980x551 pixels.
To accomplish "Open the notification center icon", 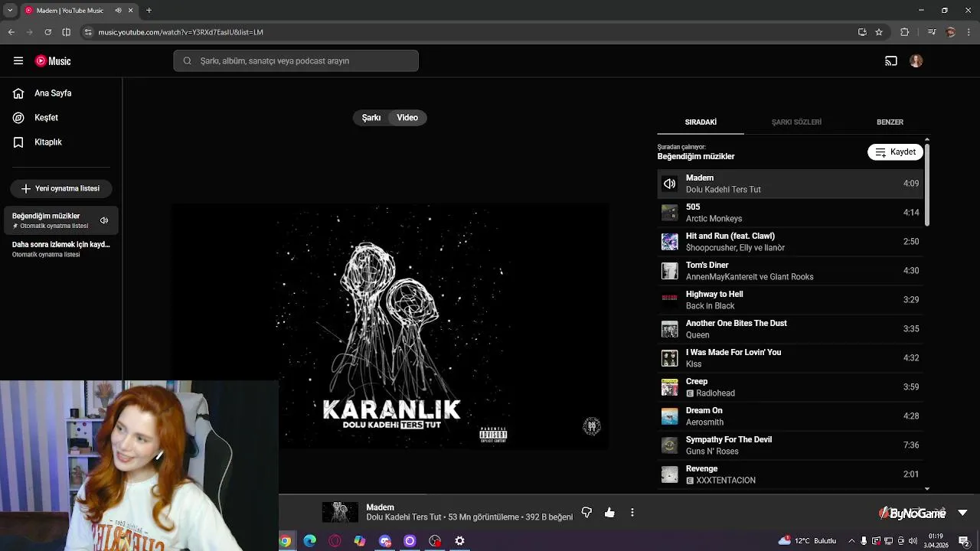I will (x=964, y=541).
